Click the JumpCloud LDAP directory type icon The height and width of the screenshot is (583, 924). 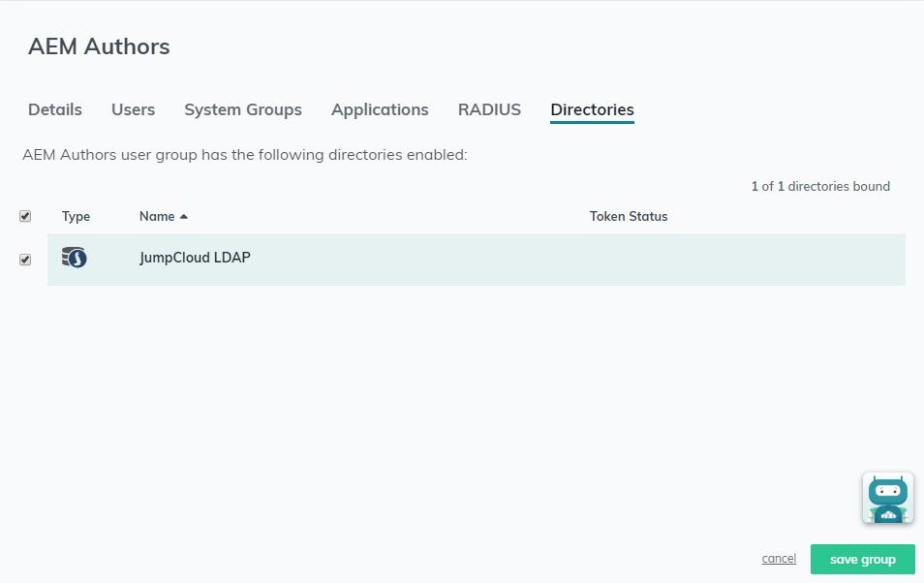coord(75,259)
